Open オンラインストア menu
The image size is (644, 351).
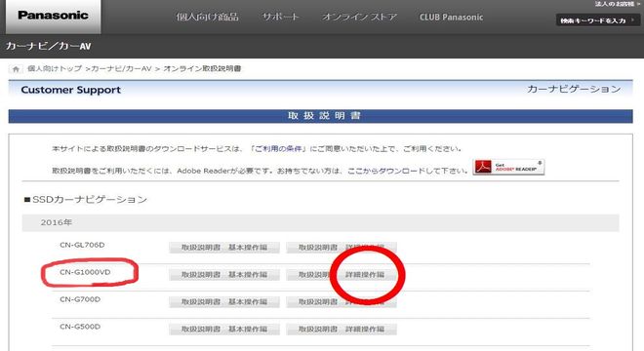[x=359, y=18]
